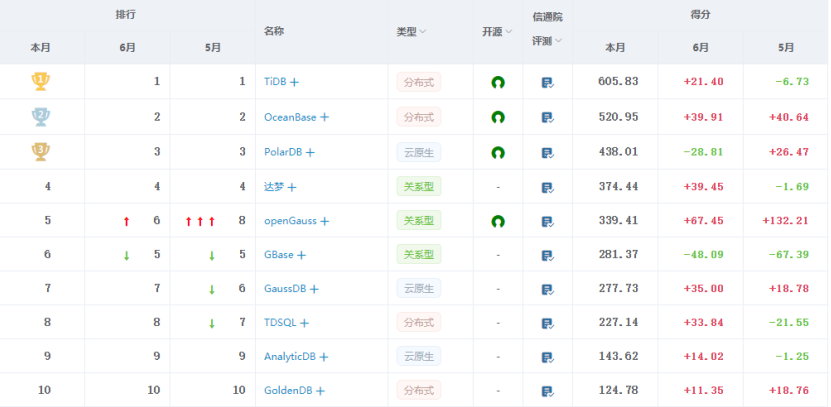Click the -67.39 score change cell
The image size is (831, 407).
pos(789,254)
